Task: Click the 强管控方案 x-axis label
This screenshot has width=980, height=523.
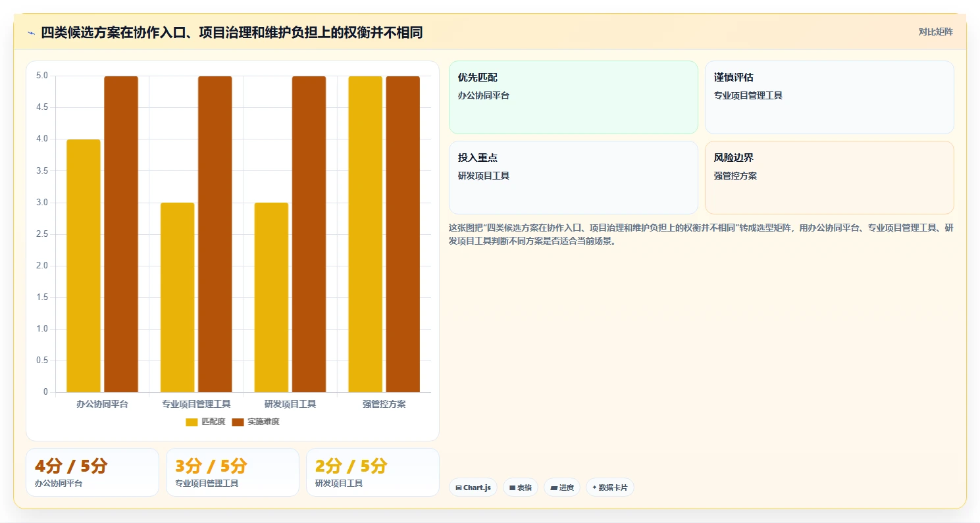Action: tap(384, 404)
